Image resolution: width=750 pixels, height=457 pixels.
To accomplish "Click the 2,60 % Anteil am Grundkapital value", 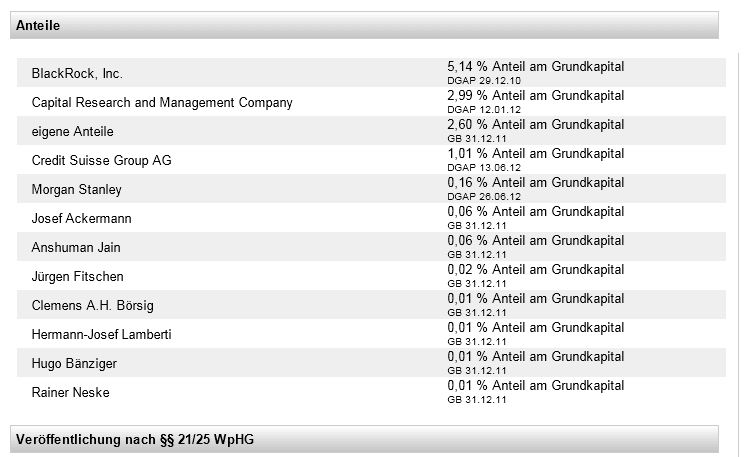I will pos(536,124).
